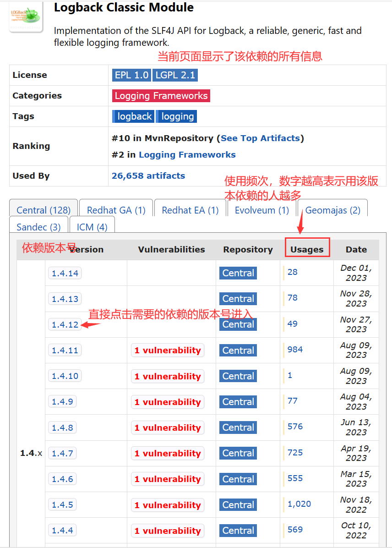View 1 vulnerability for version 1.4.11
Image resolution: width=392 pixels, height=548 pixels.
[x=168, y=351]
